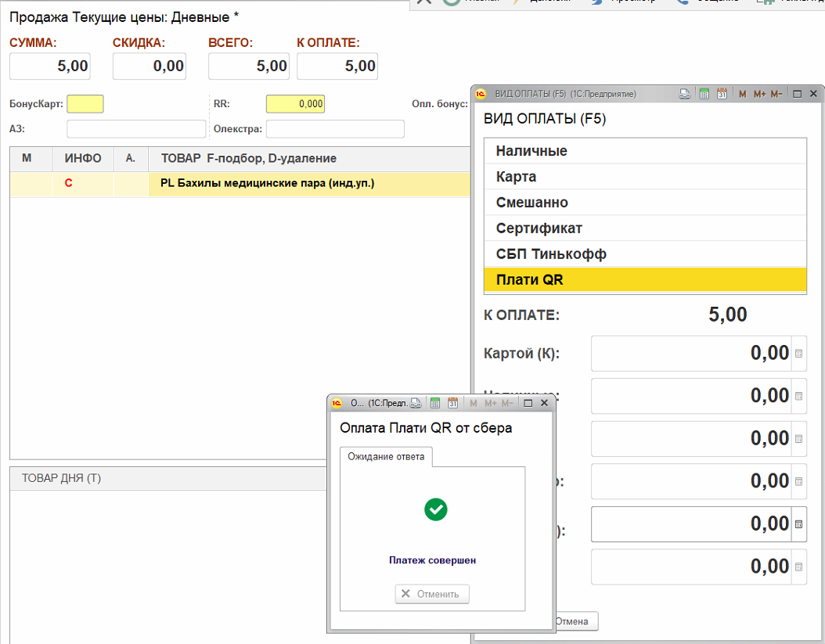
Task: Click the Картой (К) amount field
Action: (x=691, y=354)
